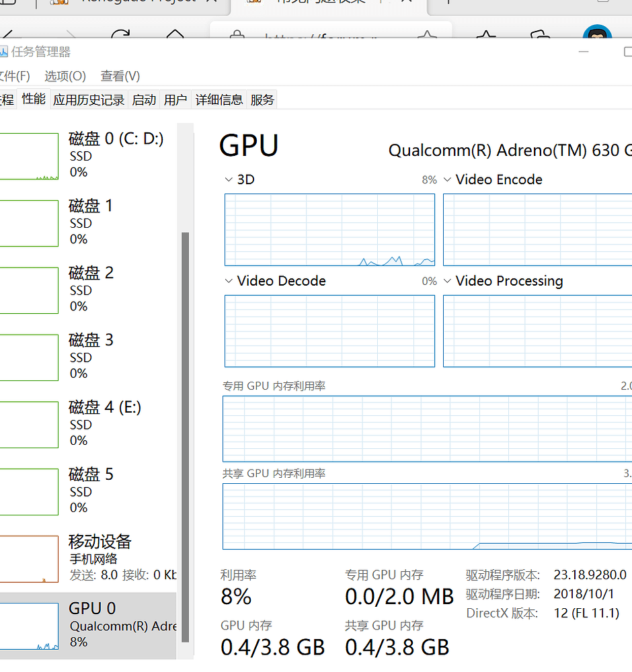632x672 pixels.
Task: Click the 专用 GPU 内存 stat label
Action: (384, 575)
